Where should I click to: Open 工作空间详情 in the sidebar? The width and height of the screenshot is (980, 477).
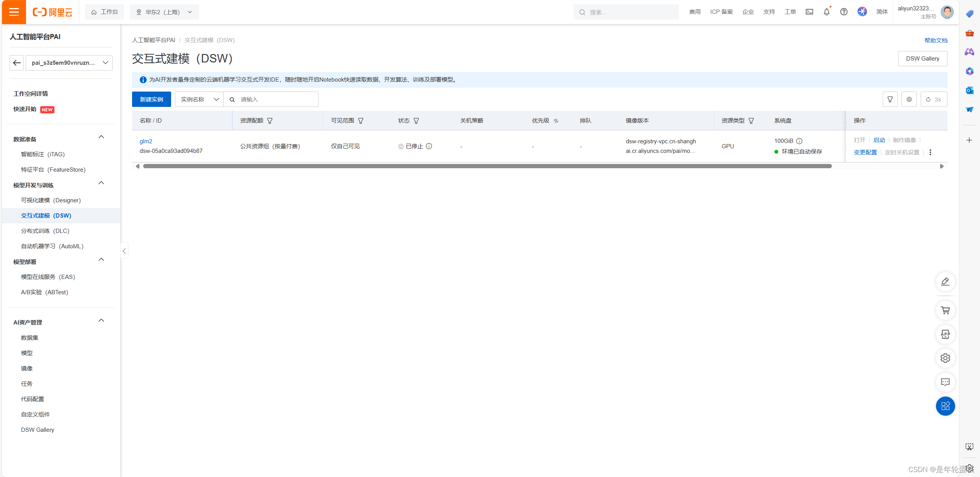pyautogui.click(x=31, y=93)
